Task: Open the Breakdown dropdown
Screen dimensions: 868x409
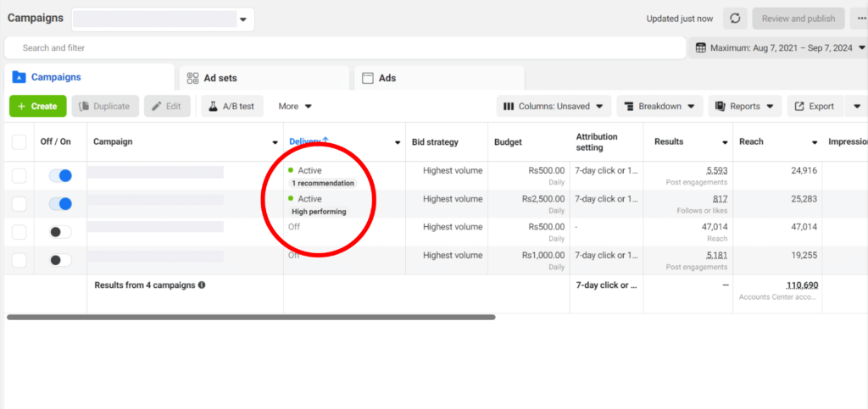Action: click(x=659, y=106)
